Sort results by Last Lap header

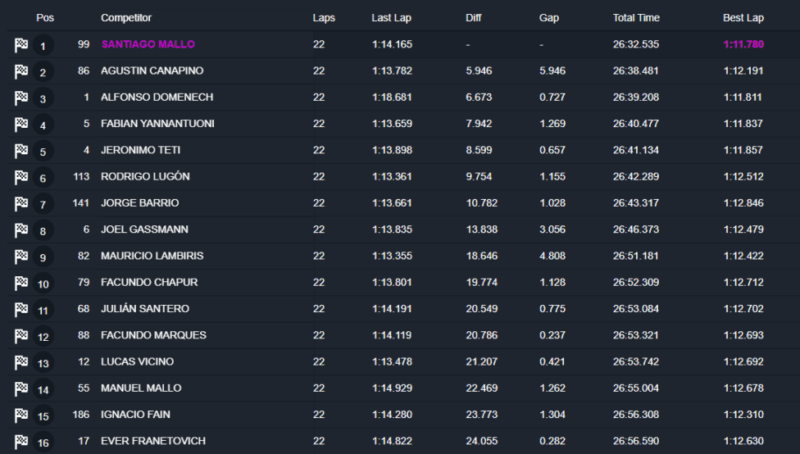point(390,18)
